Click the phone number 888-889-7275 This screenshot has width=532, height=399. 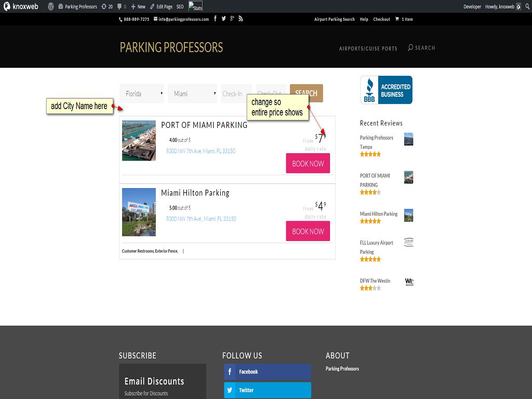click(134, 19)
